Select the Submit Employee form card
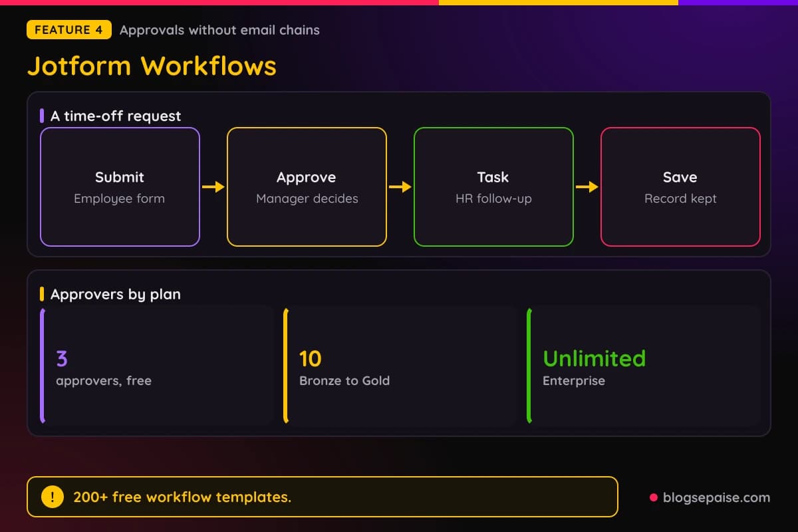Screen dimensions: 798x532 pos(120,187)
